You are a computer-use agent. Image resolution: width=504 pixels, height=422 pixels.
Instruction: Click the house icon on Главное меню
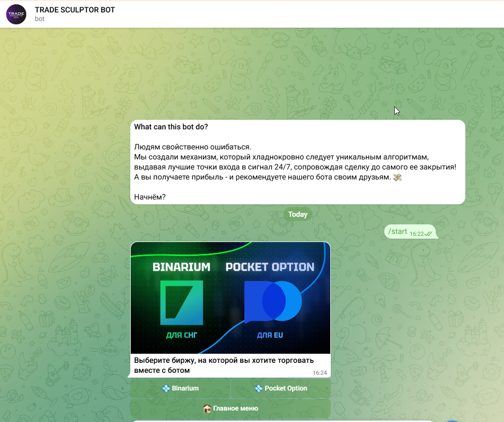[x=207, y=409]
